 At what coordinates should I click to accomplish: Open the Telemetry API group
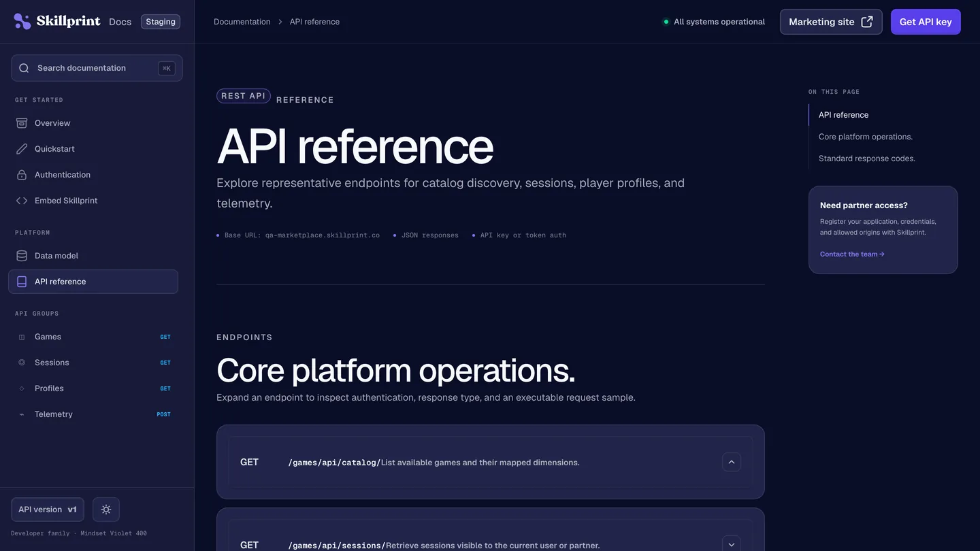coord(93,414)
